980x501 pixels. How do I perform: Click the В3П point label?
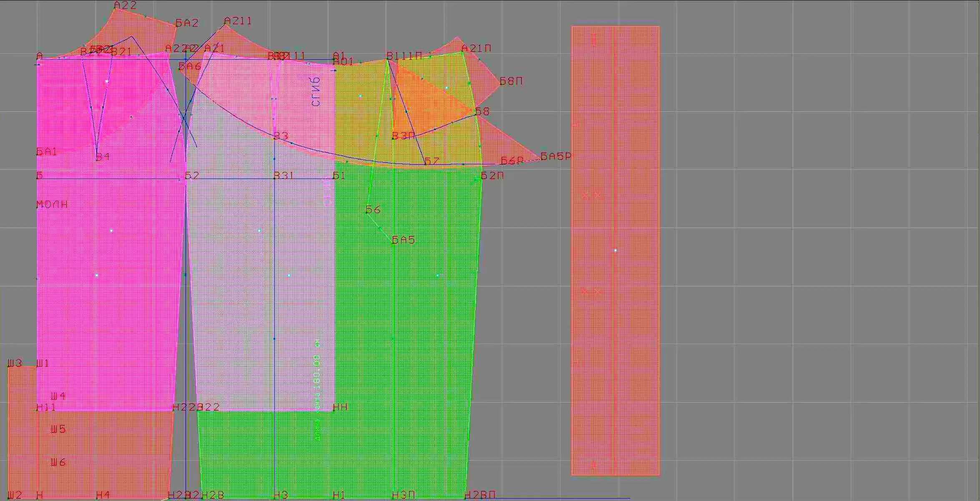pos(404,136)
